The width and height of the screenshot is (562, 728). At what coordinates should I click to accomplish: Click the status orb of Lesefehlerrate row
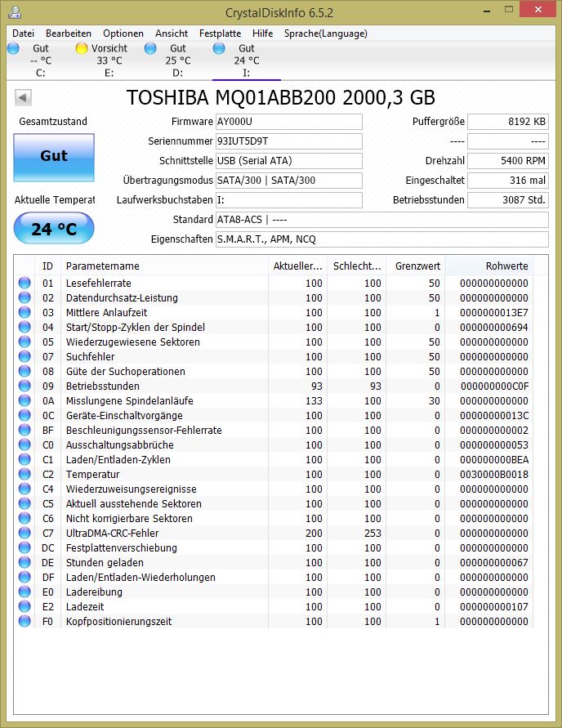click(x=25, y=283)
